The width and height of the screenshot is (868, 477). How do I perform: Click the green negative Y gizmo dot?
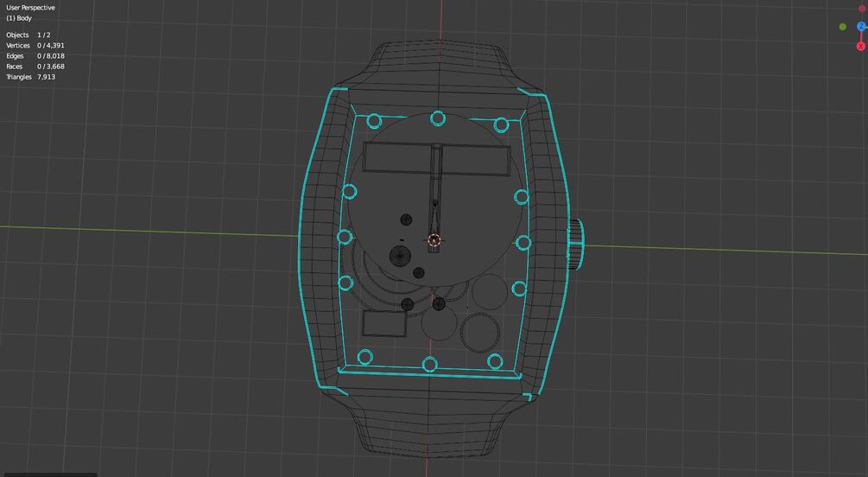pos(843,27)
